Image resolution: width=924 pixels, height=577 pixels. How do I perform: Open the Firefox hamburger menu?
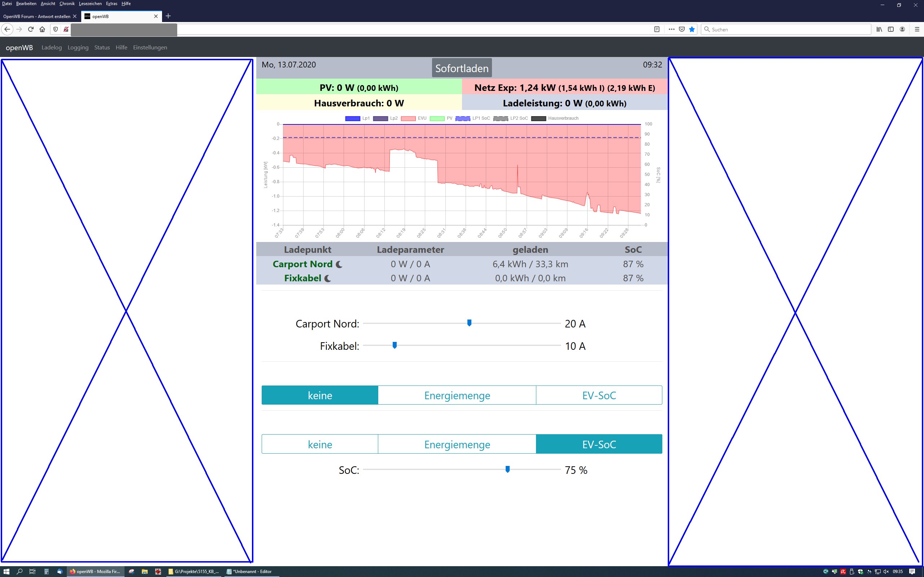(917, 29)
